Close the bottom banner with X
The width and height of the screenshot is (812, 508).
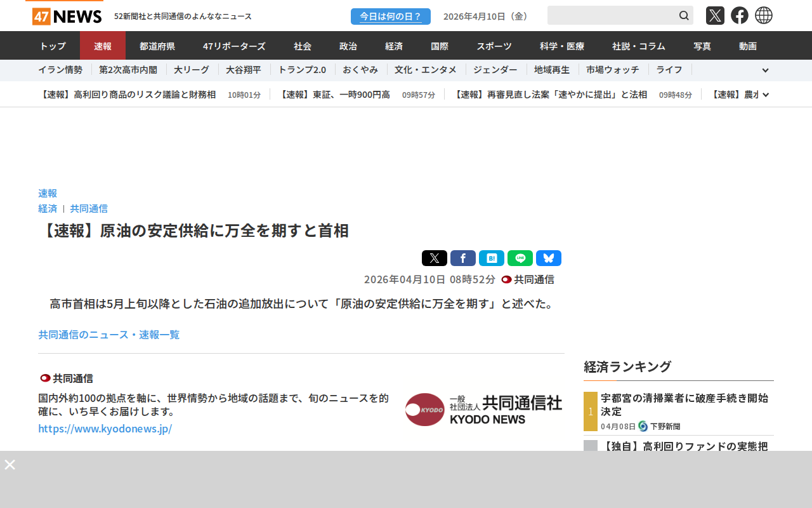(10, 464)
